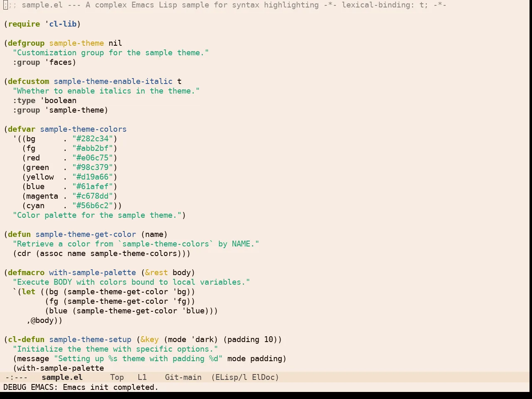Click the sample.el buffer name in mode line
Viewport: 532px width, 399px height.
coord(62,377)
